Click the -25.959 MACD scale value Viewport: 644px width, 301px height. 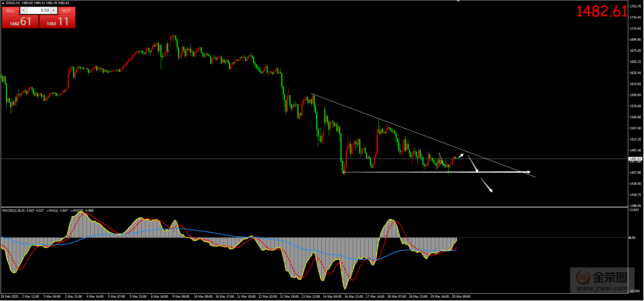coord(635,291)
